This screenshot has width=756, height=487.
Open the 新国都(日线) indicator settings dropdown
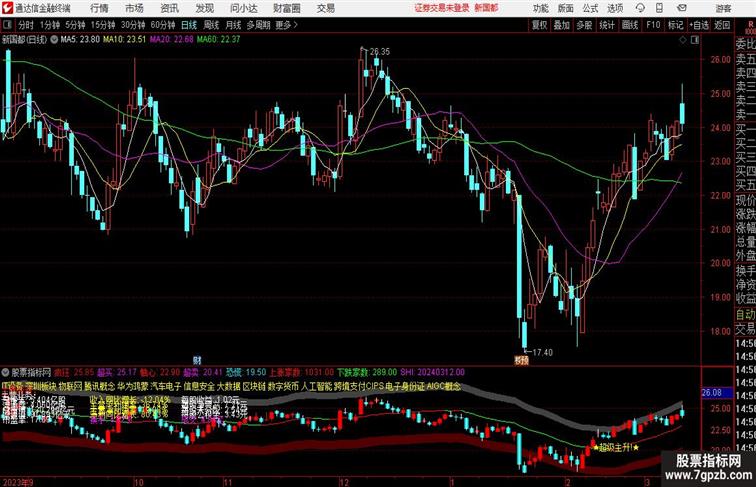point(54,40)
